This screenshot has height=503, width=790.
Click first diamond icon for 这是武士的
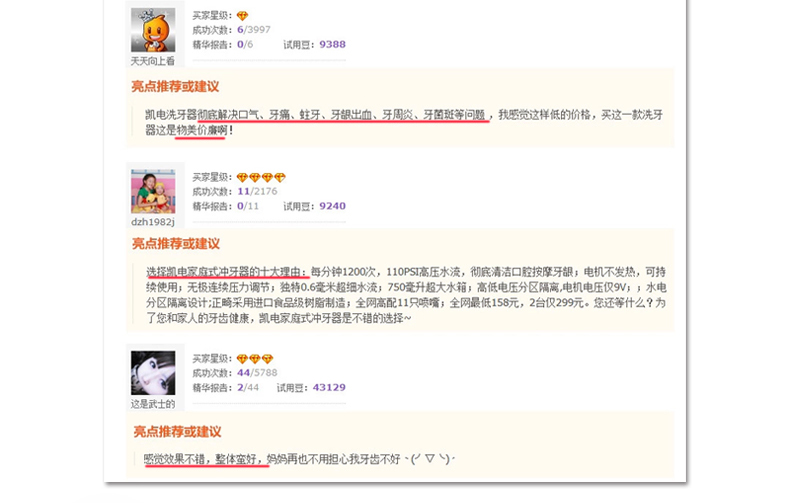(x=242, y=359)
